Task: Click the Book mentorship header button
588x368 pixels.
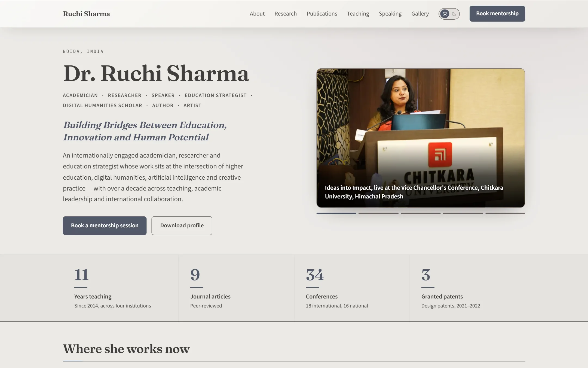Action: 497,14
